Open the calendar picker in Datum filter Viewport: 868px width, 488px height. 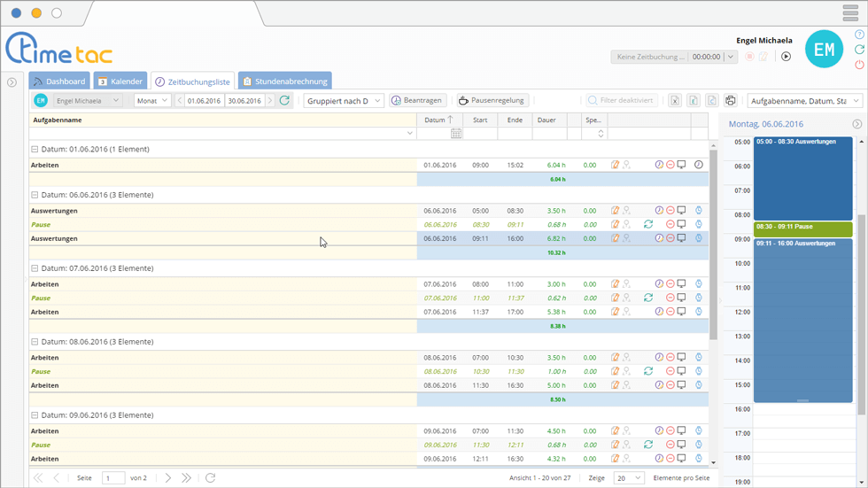click(x=456, y=134)
